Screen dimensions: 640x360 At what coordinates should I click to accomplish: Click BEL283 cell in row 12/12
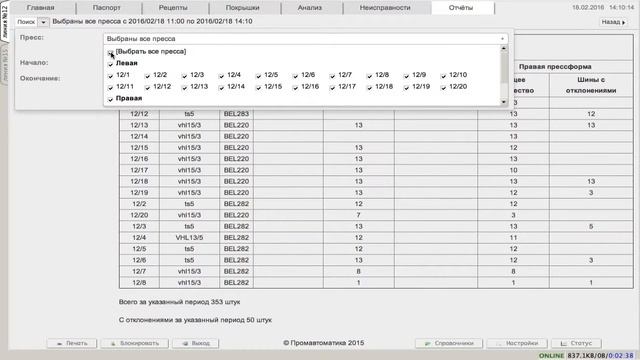[236, 114]
